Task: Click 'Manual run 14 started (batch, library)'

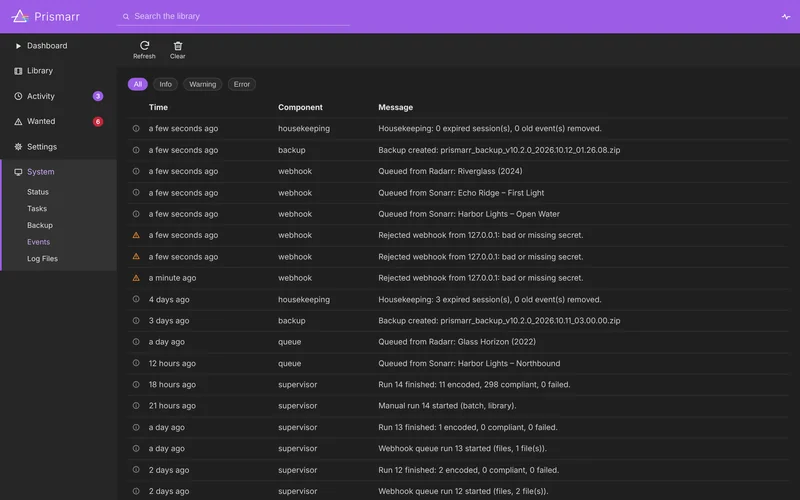Action: pyautogui.click(x=447, y=406)
